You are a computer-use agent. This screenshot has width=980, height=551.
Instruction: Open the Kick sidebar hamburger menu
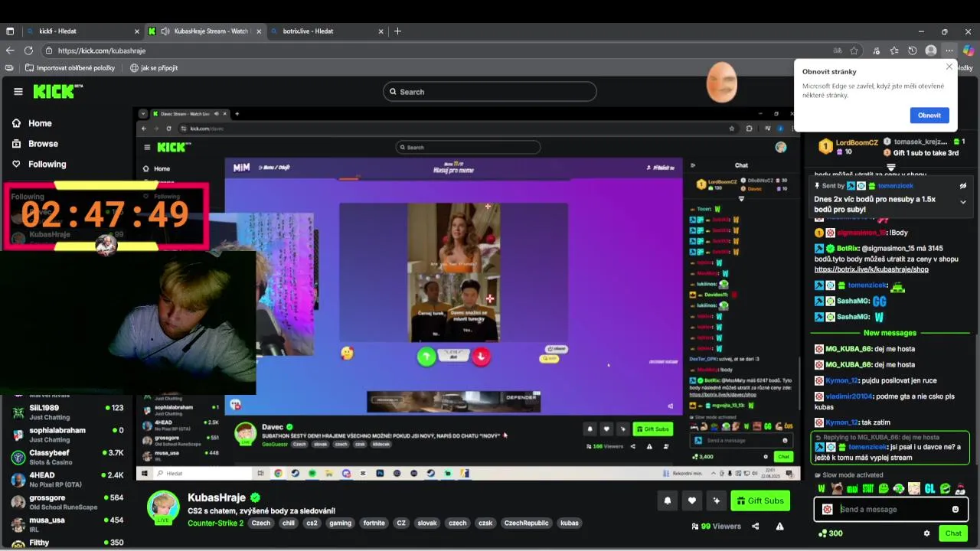point(18,92)
